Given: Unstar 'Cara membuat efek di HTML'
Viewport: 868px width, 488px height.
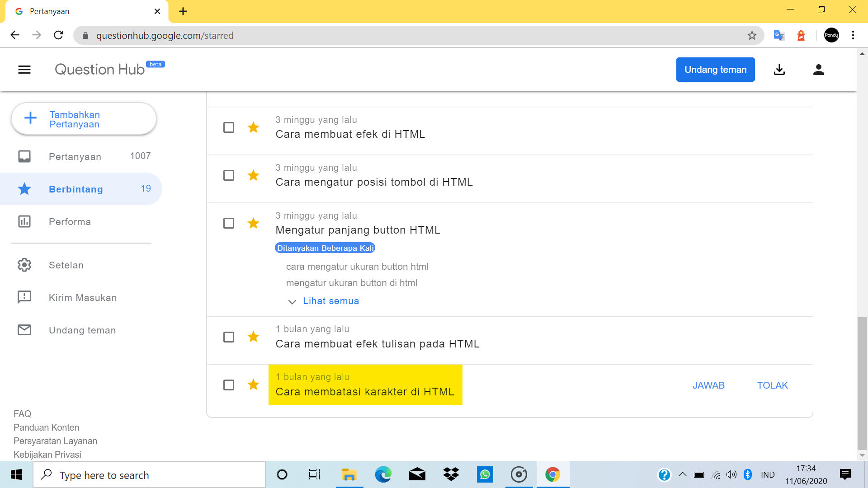Looking at the screenshot, I should pos(253,127).
